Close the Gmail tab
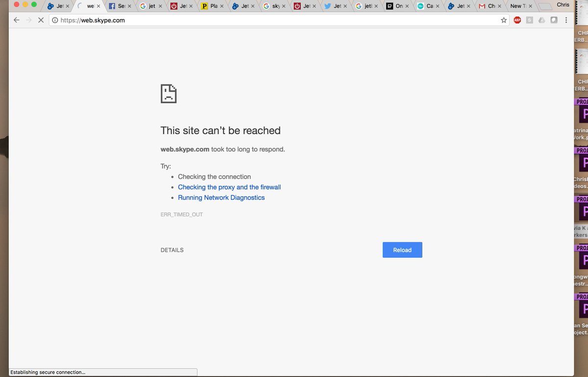Viewport: 588px width, 377px height. point(500,6)
